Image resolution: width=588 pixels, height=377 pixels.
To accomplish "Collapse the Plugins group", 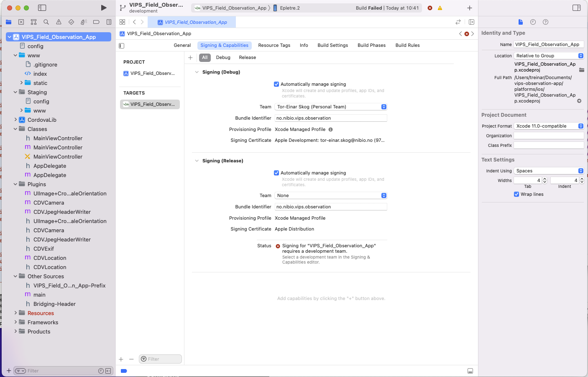I will coord(15,184).
